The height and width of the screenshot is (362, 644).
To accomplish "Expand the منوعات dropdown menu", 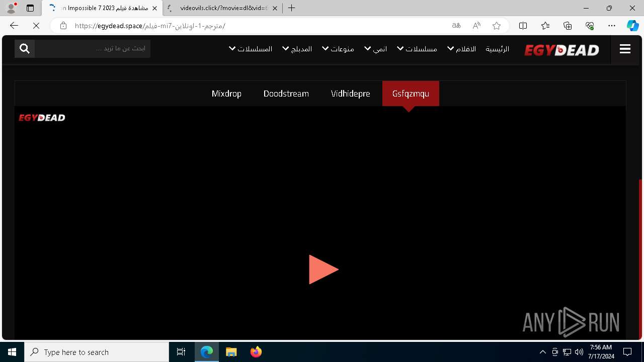I will click(338, 49).
